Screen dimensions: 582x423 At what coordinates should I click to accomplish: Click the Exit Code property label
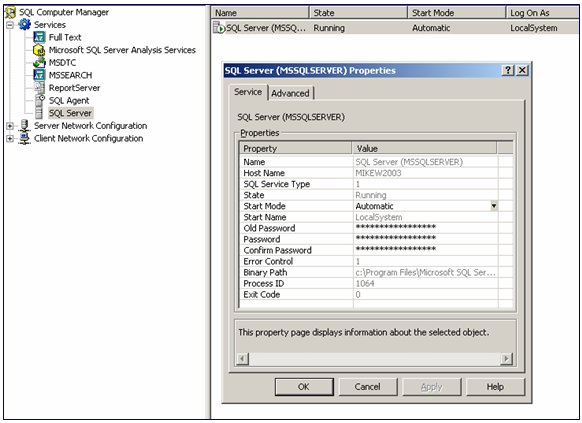pyautogui.click(x=262, y=295)
